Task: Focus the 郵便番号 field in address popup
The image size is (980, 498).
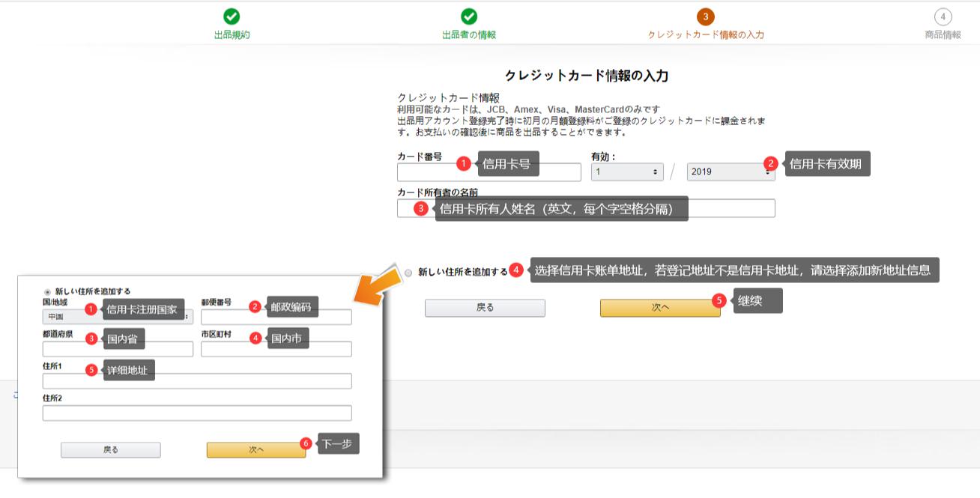Action: click(276, 317)
